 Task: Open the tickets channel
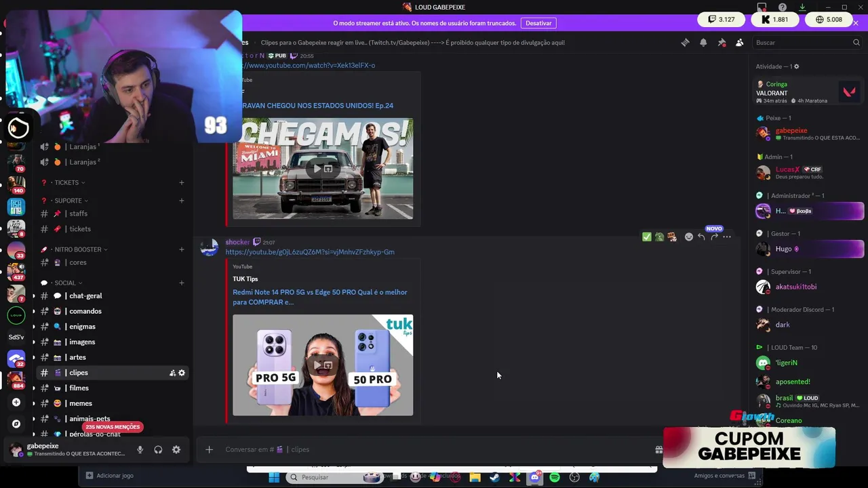point(112,229)
